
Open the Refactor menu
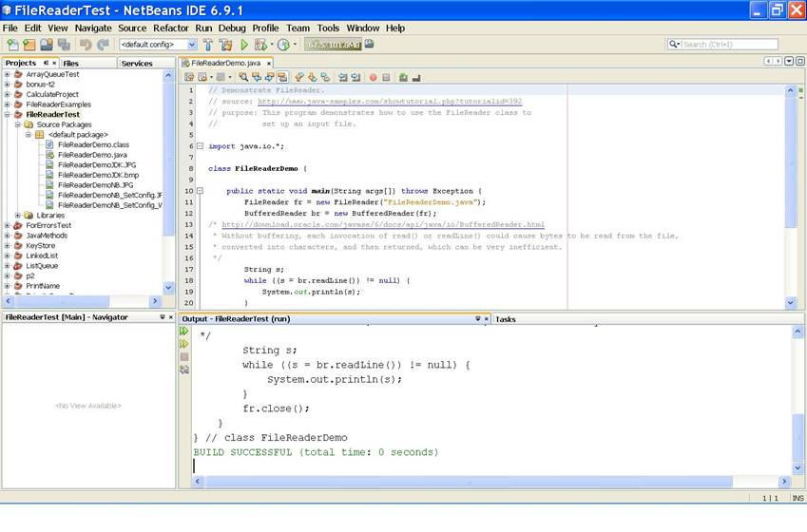(171, 28)
